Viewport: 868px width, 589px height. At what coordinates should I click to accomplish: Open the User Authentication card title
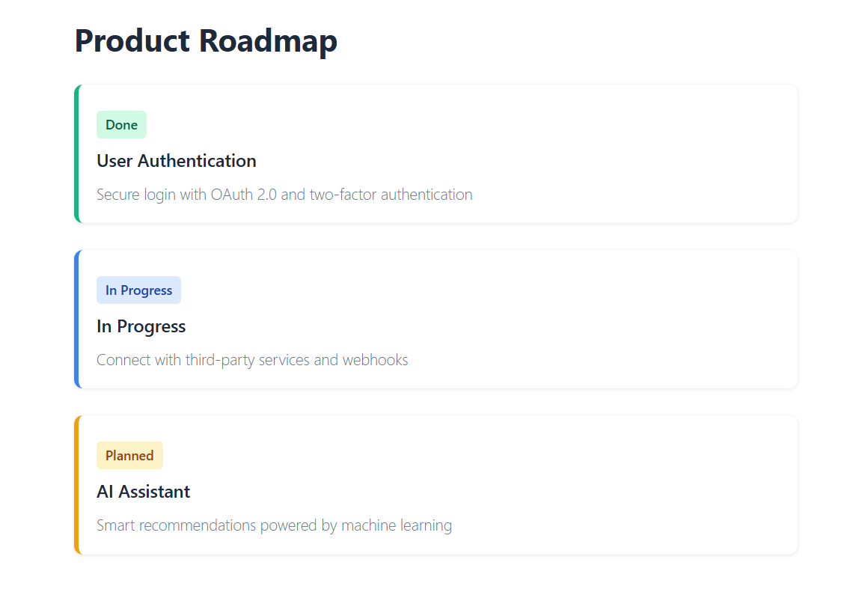(177, 161)
